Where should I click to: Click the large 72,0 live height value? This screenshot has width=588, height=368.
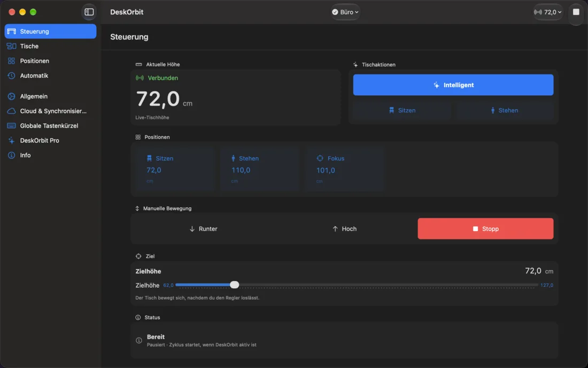coord(158,99)
